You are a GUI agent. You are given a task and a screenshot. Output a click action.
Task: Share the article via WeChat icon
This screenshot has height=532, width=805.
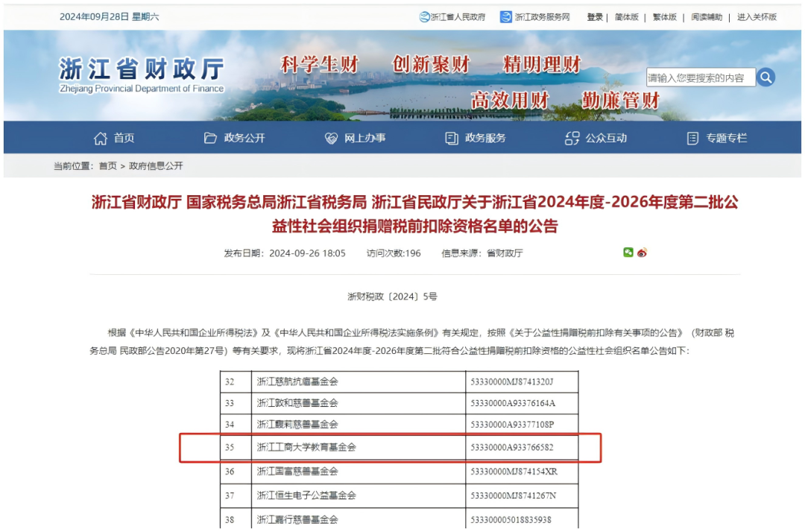point(628,252)
